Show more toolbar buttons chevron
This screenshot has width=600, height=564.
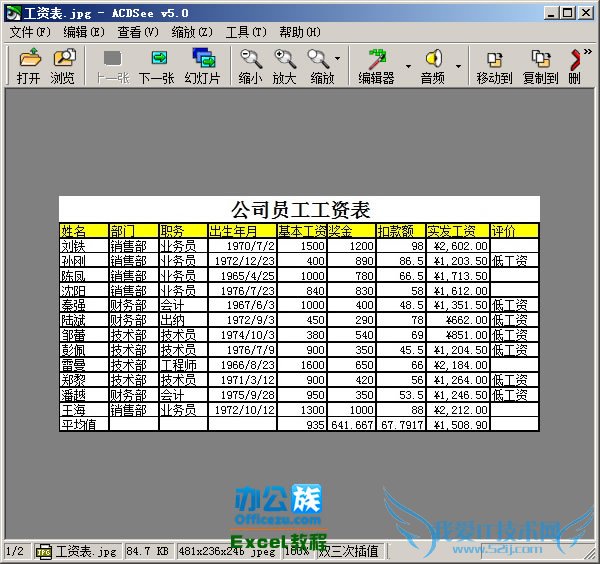pyautogui.click(x=587, y=51)
